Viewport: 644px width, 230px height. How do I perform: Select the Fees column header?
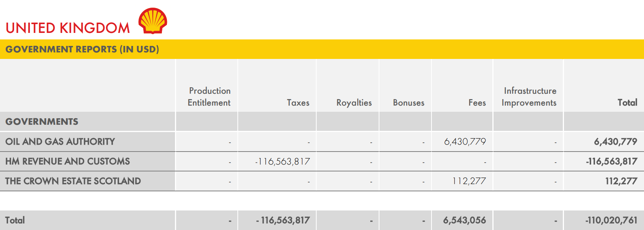pos(477,103)
